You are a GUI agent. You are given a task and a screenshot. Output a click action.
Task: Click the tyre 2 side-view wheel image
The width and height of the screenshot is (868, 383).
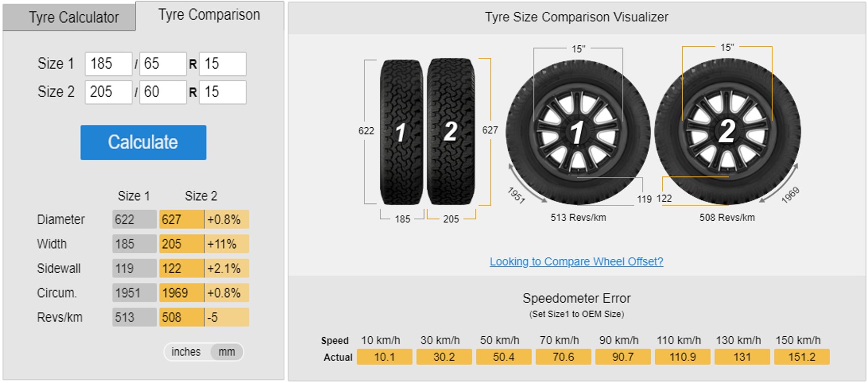(727, 131)
